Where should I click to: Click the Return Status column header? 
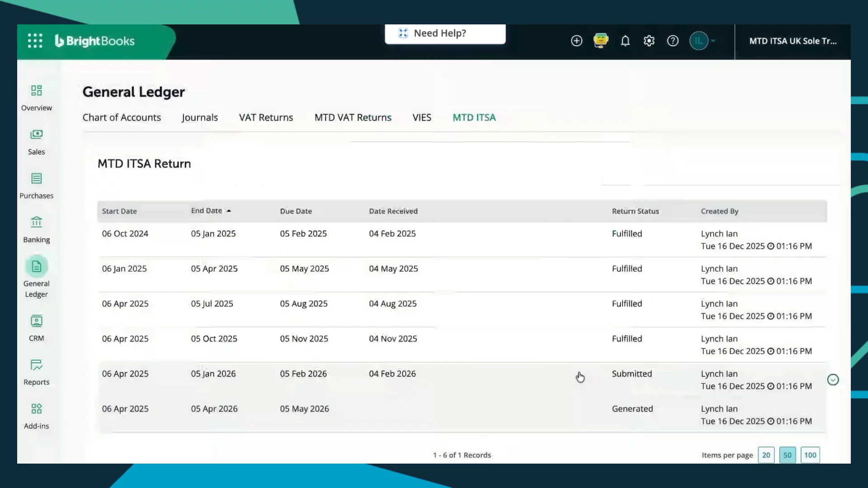click(635, 211)
